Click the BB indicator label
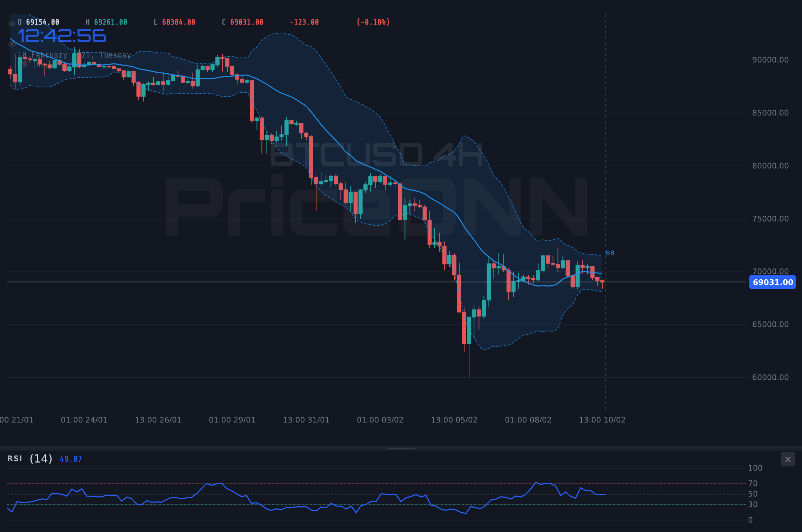802x532 pixels. pyautogui.click(x=610, y=253)
